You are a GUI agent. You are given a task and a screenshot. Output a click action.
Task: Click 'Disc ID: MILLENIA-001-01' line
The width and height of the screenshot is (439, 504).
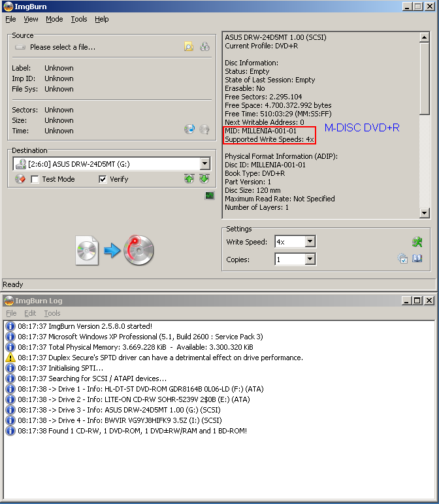pyautogui.click(x=265, y=165)
